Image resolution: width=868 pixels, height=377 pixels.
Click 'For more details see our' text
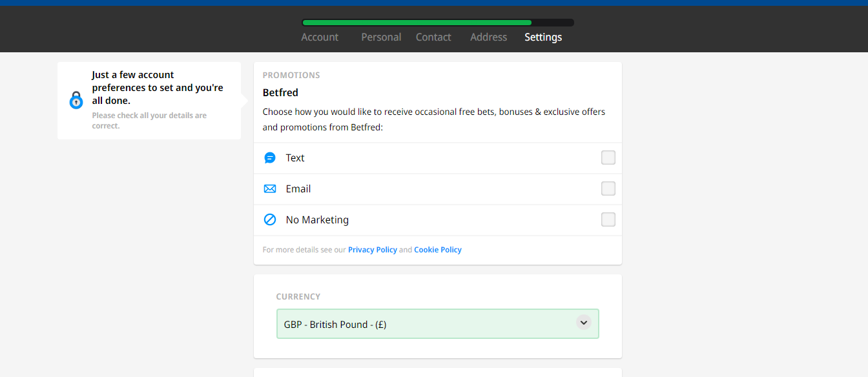pyautogui.click(x=304, y=250)
